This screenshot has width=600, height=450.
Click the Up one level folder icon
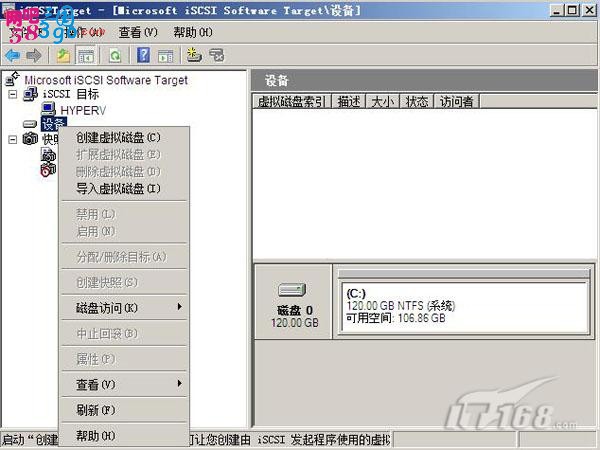pos(63,56)
